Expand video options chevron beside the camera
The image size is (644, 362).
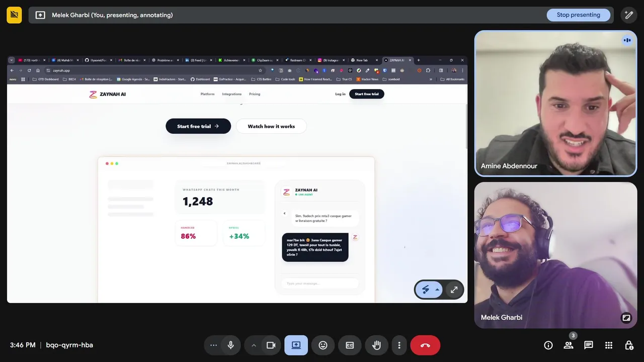point(254,345)
